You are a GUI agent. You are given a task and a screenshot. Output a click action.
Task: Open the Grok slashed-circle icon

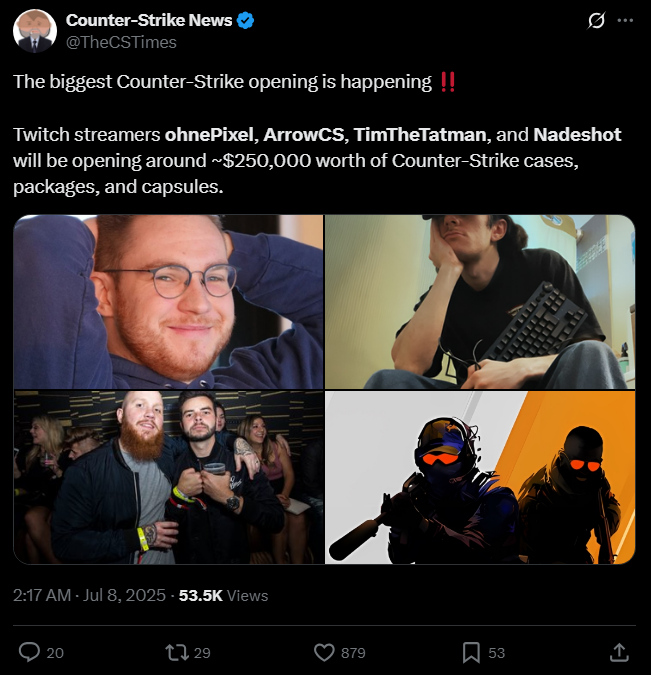click(596, 20)
